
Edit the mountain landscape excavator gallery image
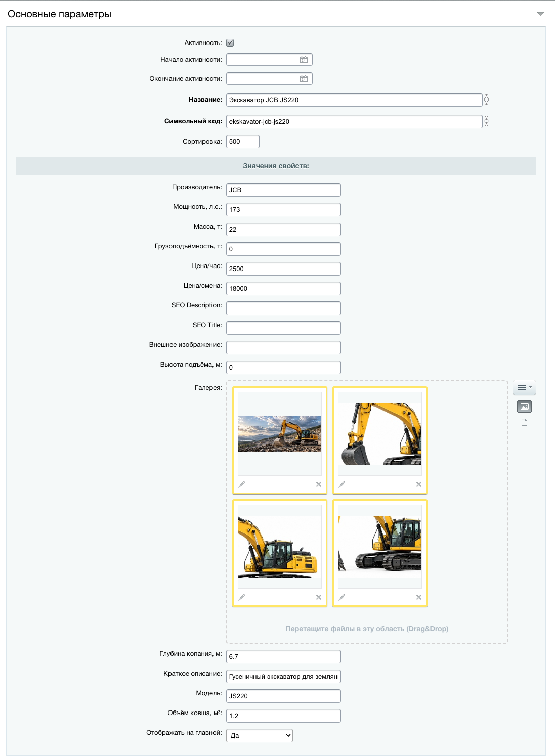242,484
